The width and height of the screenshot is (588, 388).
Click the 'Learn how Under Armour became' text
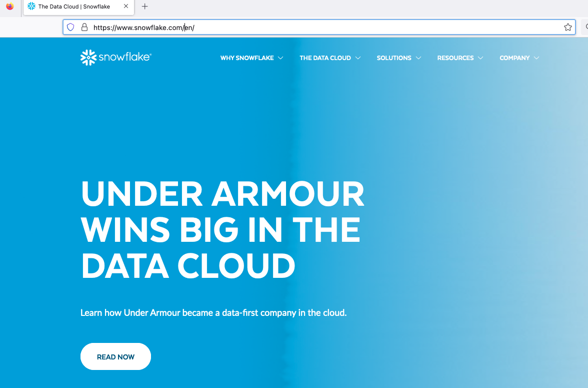pyautogui.click(x=213, y=313)
